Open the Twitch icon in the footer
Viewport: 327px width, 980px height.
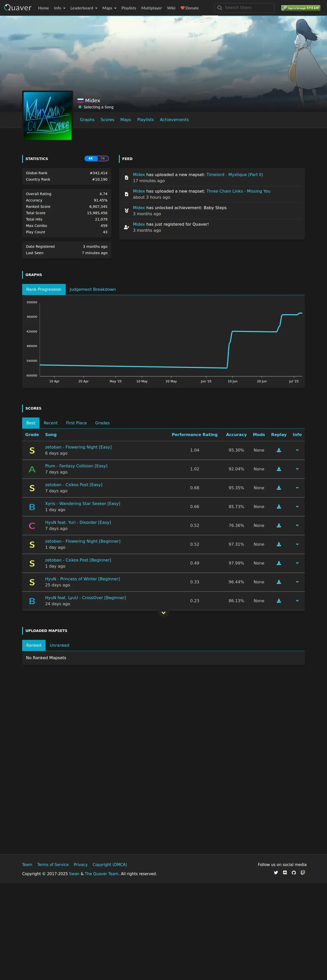click(303, 873)
